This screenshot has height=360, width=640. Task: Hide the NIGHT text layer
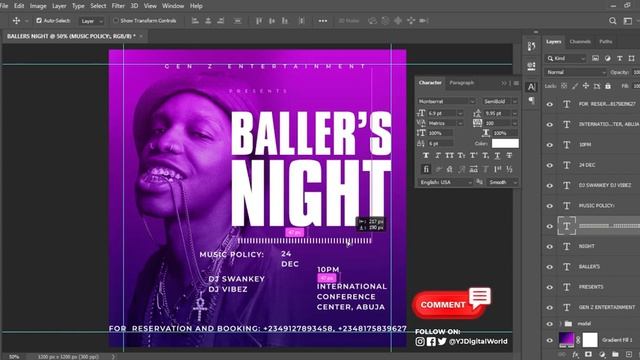[549, 247]
